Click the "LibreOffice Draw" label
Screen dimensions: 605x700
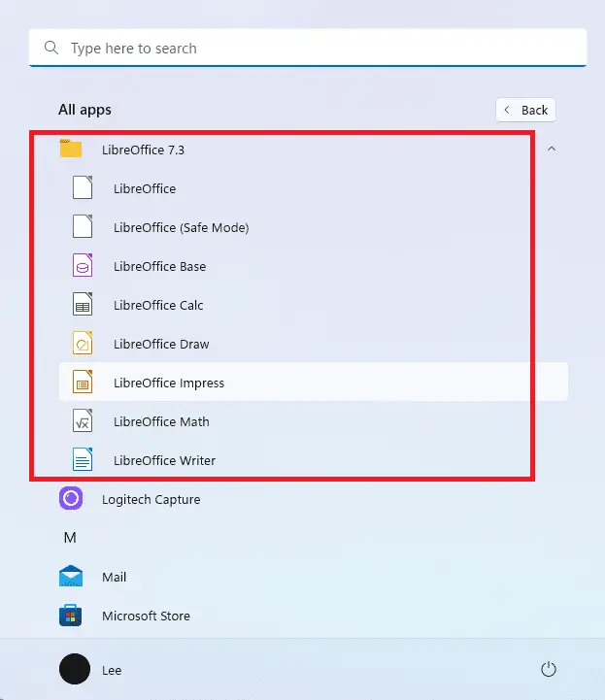[x=161, y=345]
